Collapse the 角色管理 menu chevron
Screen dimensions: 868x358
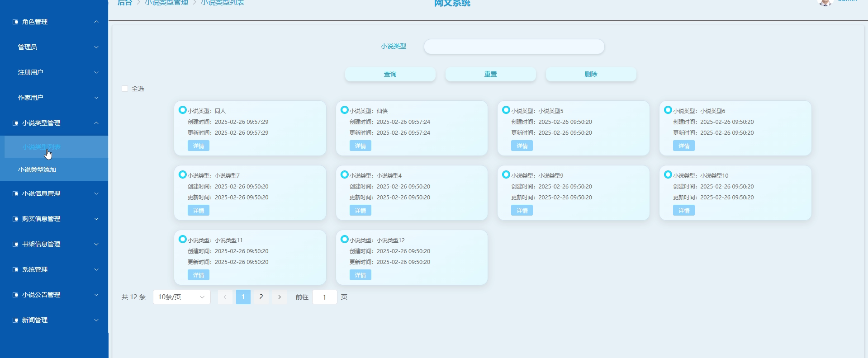(x=96, y=22)
